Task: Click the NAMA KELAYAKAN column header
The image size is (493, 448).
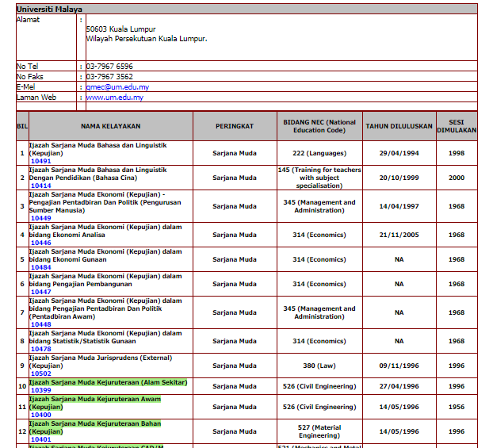Action: (x=111, y=126)
